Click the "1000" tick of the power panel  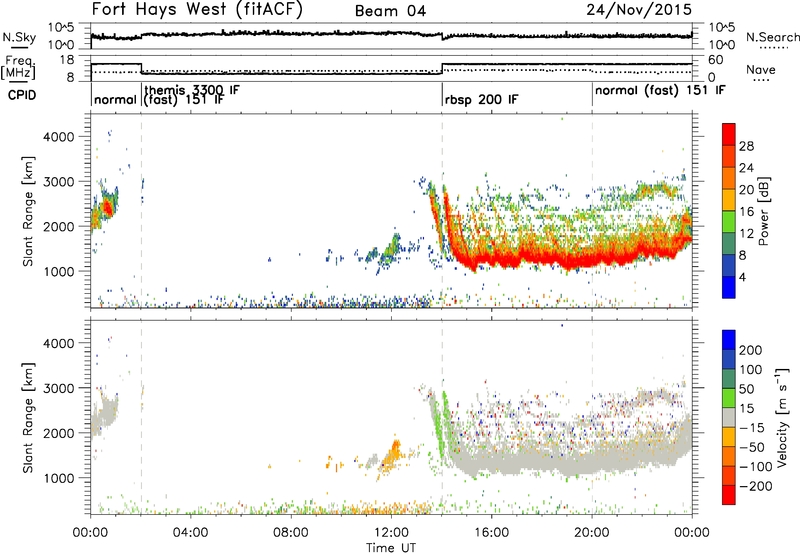(58, 271)
